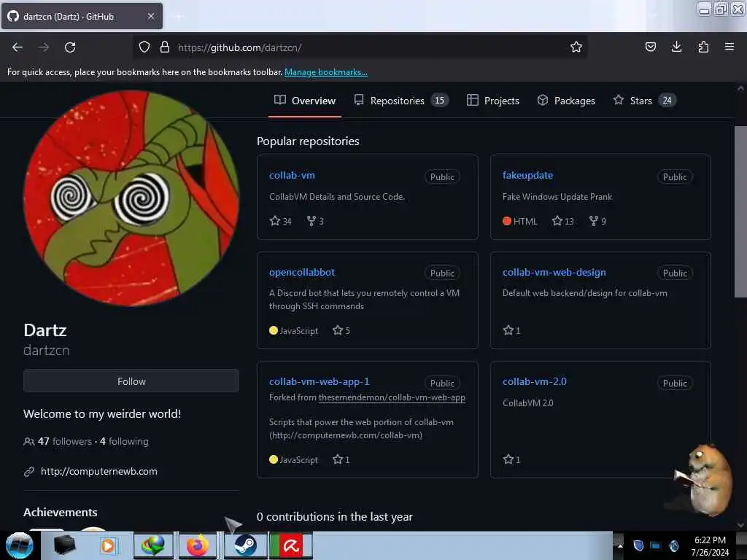The width and height of the screenshot is (747, 560).
Task: Click the browser forward arrow
Action: coord(43,47)
